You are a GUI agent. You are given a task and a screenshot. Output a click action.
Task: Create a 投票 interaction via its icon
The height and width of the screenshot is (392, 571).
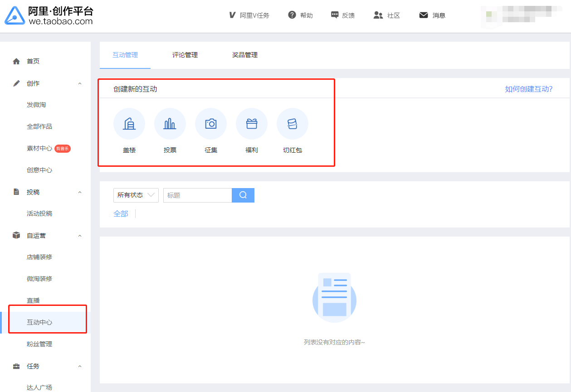[170, 124]
